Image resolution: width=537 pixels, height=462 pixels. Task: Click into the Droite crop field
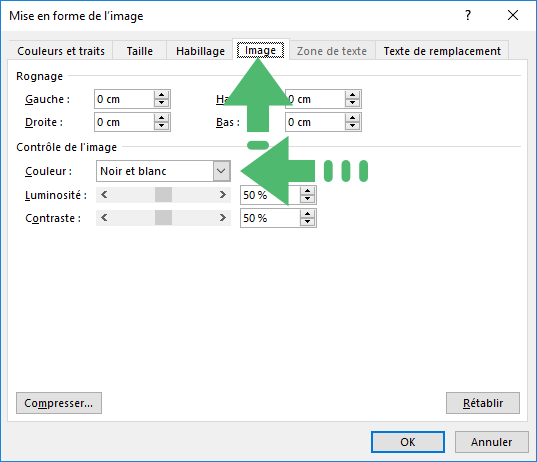pyautogui.click(x=124, y=122)
